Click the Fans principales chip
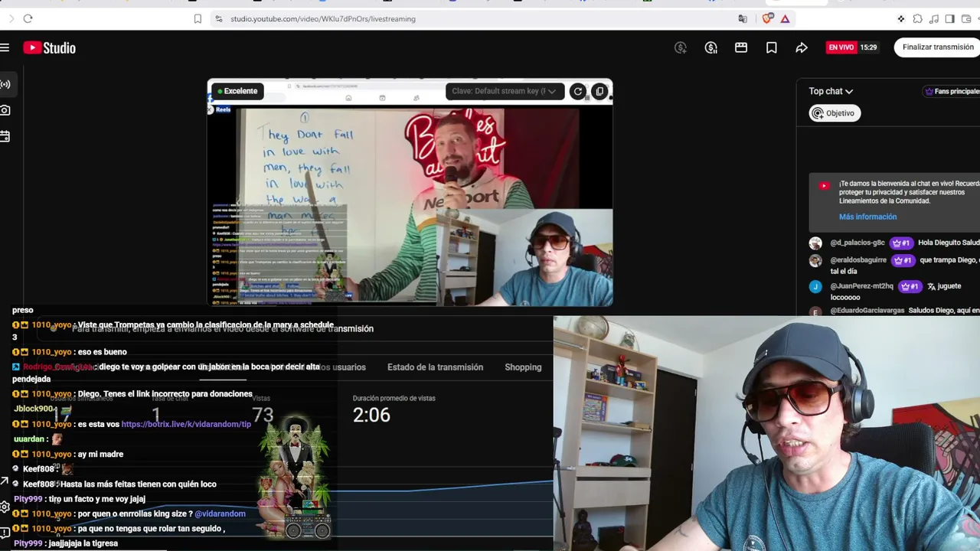The image size is (980, 551). [952, 91]
